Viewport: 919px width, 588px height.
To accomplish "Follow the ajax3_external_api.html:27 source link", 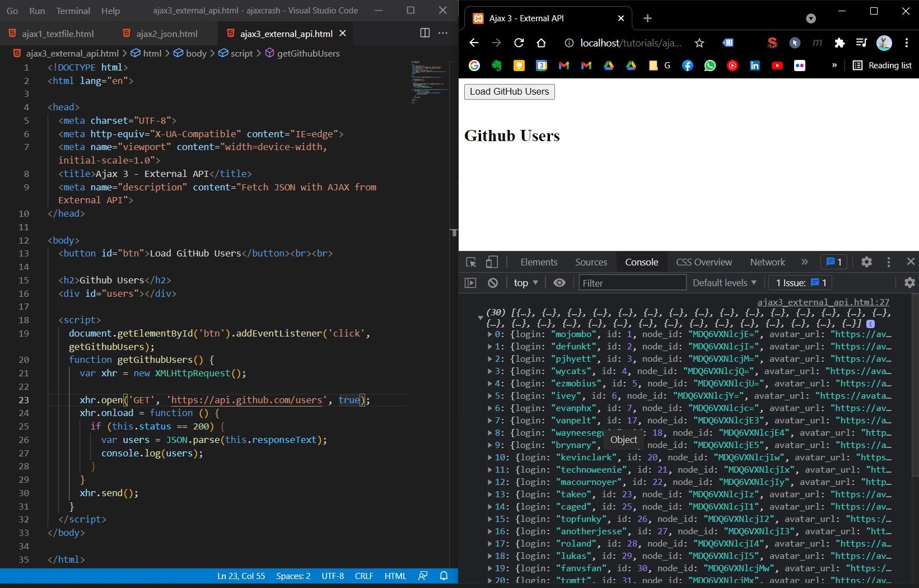I will pyautogui.click(x=823, y=302).
